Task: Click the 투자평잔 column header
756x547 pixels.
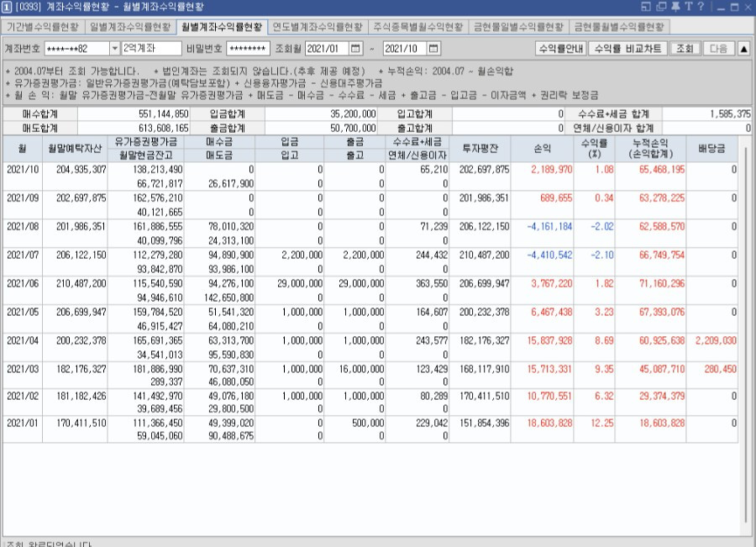Action: pos(480,149)
